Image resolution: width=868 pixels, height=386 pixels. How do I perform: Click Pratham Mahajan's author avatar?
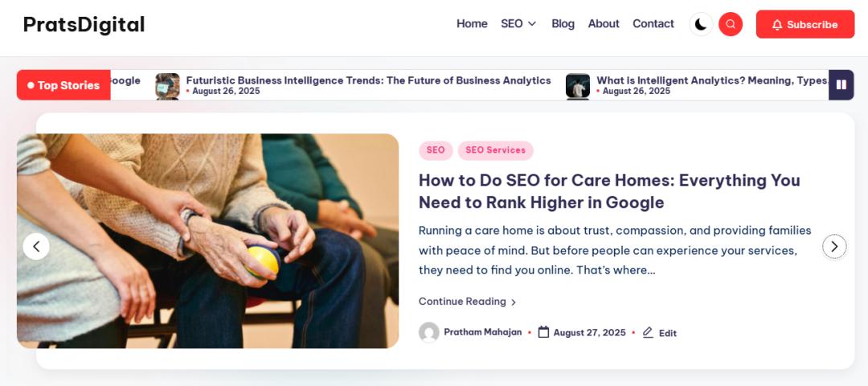point(429,332)
